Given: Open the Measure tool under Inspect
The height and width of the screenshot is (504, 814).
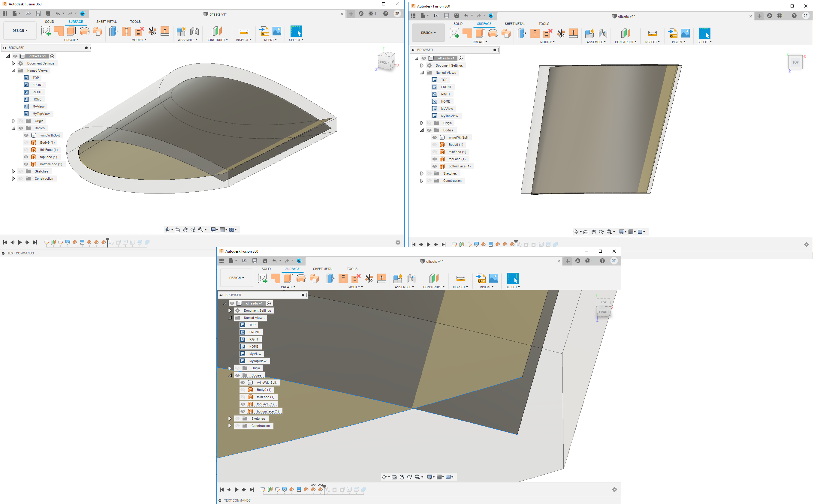Looking at the screenshot, I should [x=244, y=32].
